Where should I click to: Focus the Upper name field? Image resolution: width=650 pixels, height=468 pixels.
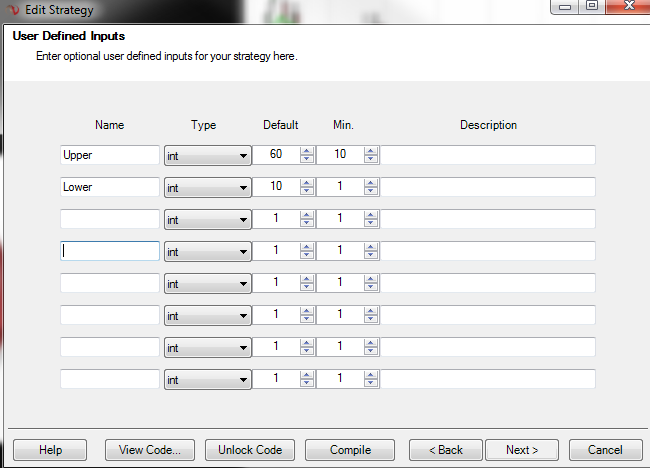click(110, 155)
